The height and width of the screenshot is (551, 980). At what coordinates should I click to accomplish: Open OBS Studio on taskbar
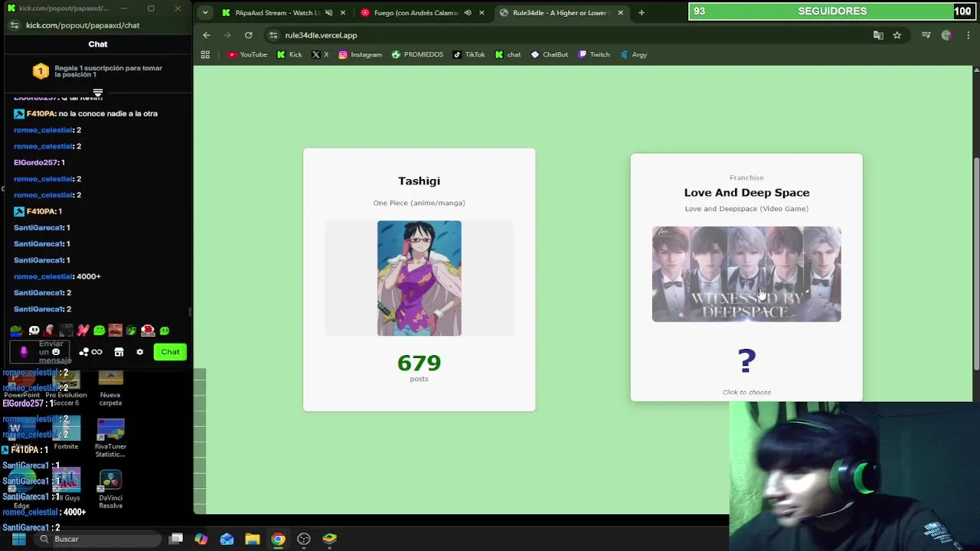tap(304, 539)
